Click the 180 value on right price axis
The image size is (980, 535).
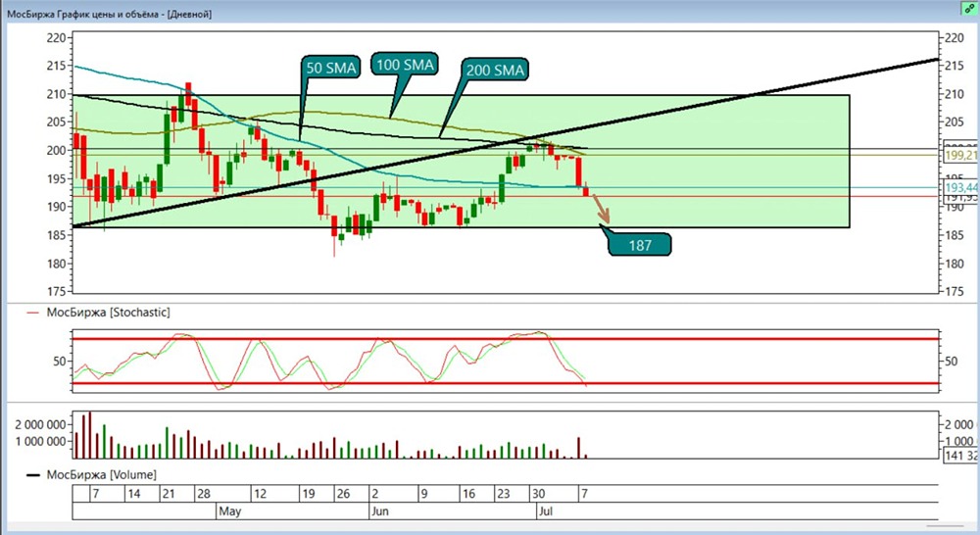[x=955, y=264]
